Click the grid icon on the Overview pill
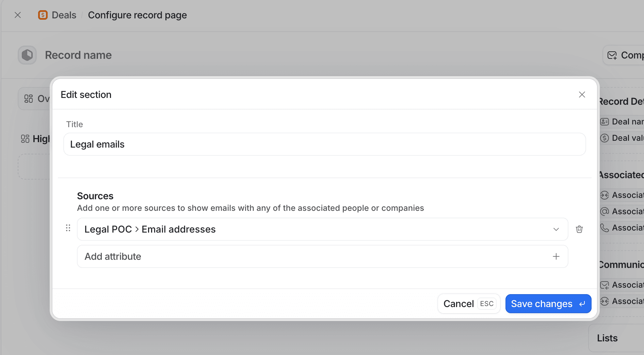Viewport: 644px width, 355px height. pos(29,98)
